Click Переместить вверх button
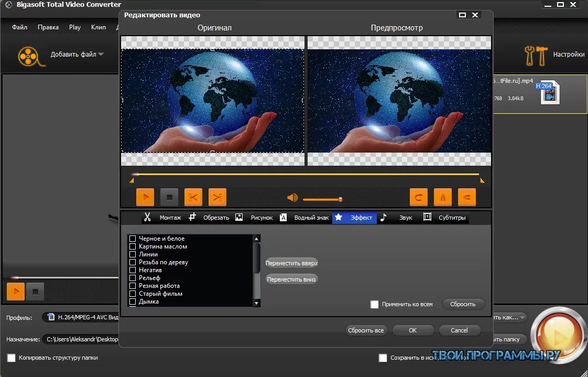This screenshot has height=377, width=588. 291,263
